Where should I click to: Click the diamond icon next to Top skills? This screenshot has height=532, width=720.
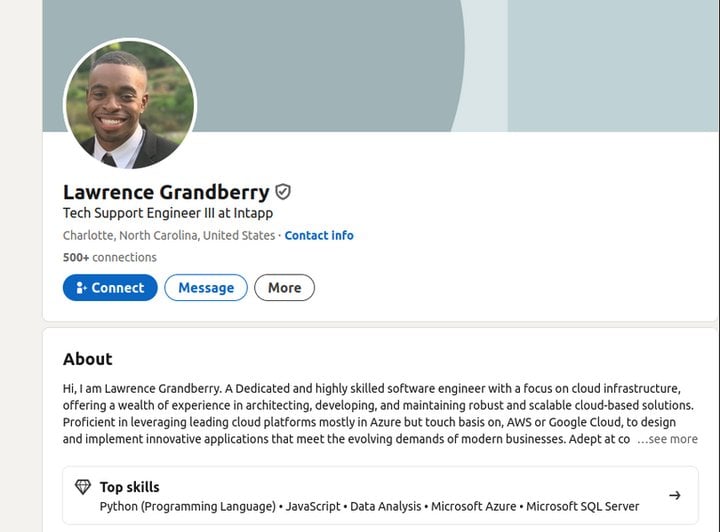pyautogui.click(x=83, y=487)
